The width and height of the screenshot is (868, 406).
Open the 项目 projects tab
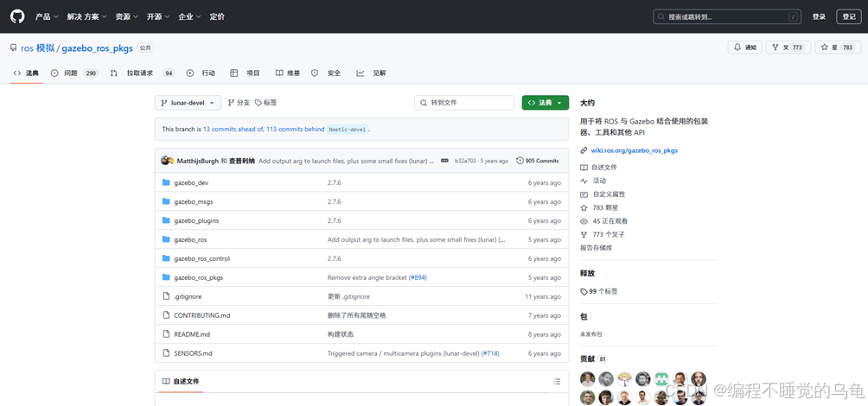tap(246, 73)
